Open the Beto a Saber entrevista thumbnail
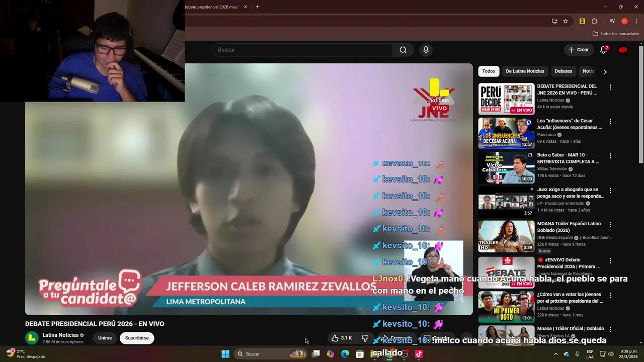The width and height of the screenshot is (644, 362). 506,167
